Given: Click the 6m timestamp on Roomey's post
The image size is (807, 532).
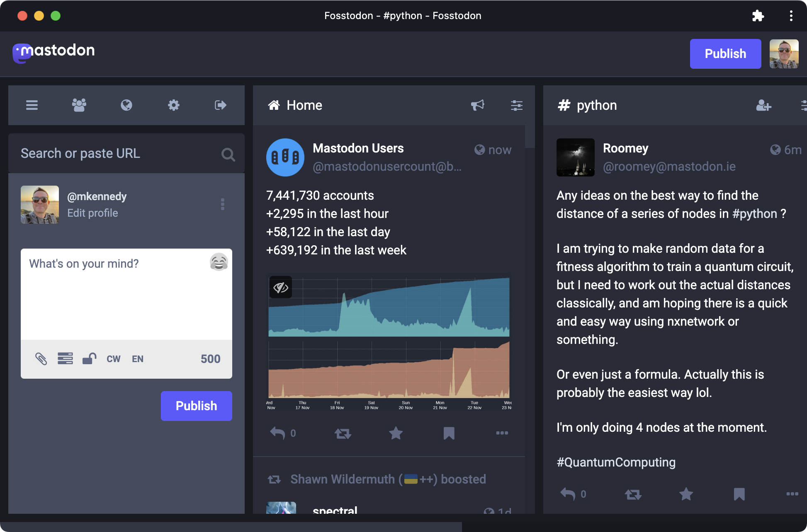Looking at the screenshot, I should pos(793,150).
